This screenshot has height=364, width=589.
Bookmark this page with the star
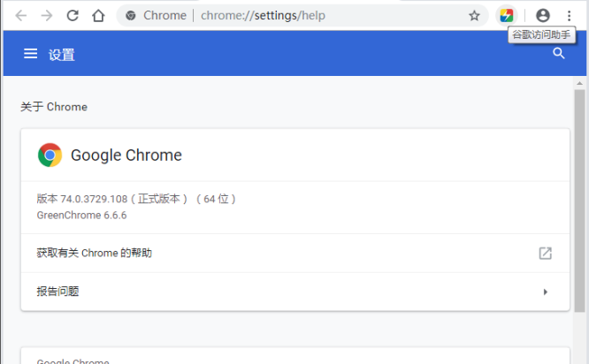(474, 16)
